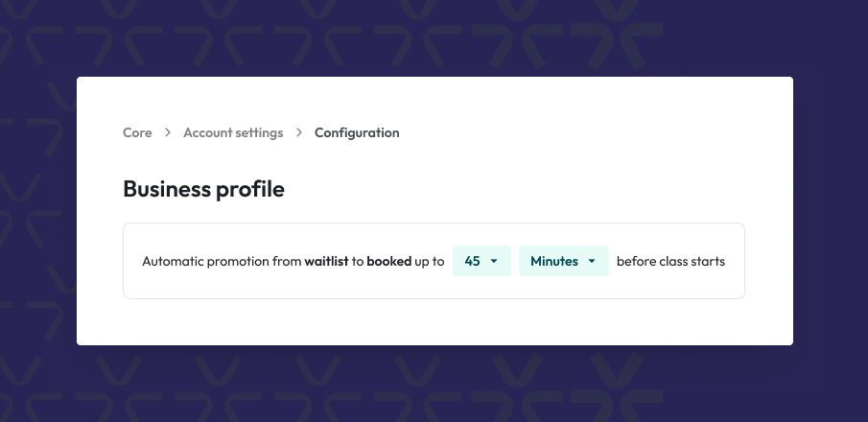This screenshot has height=422, width=868.
Task: Go to Account settings breadcrumb
Action: click(233, 133)
